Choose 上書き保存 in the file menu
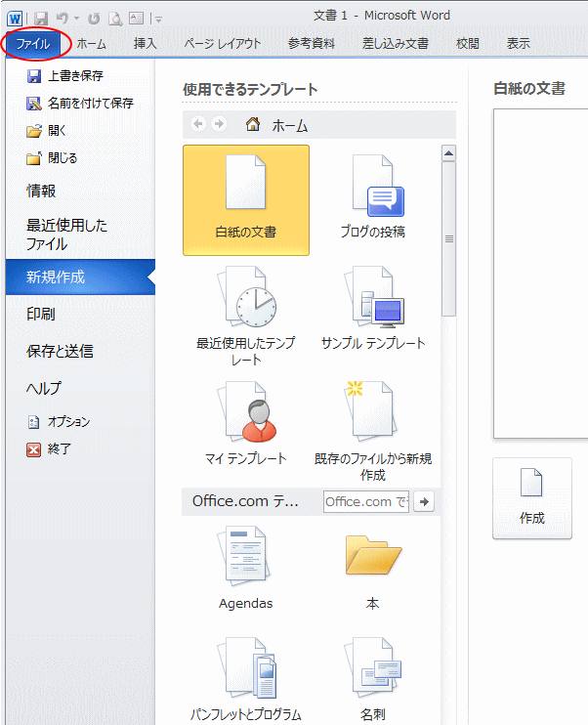588x725 pixels. point(64,76)
